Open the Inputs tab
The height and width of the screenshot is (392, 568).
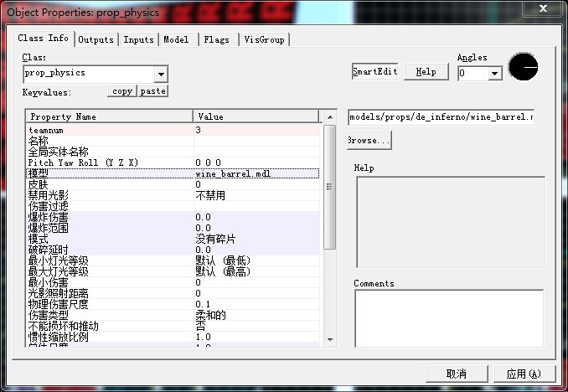[x=138, y=40]
